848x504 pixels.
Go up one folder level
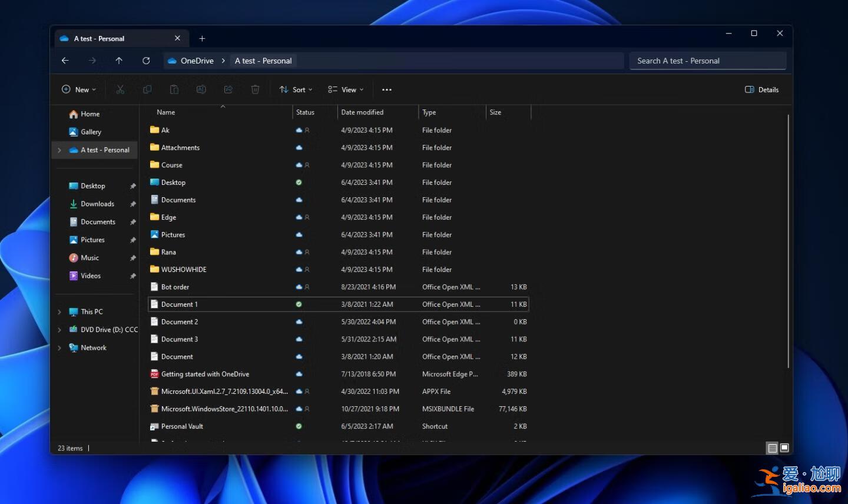pyautogui.click(x=119, y=61)
